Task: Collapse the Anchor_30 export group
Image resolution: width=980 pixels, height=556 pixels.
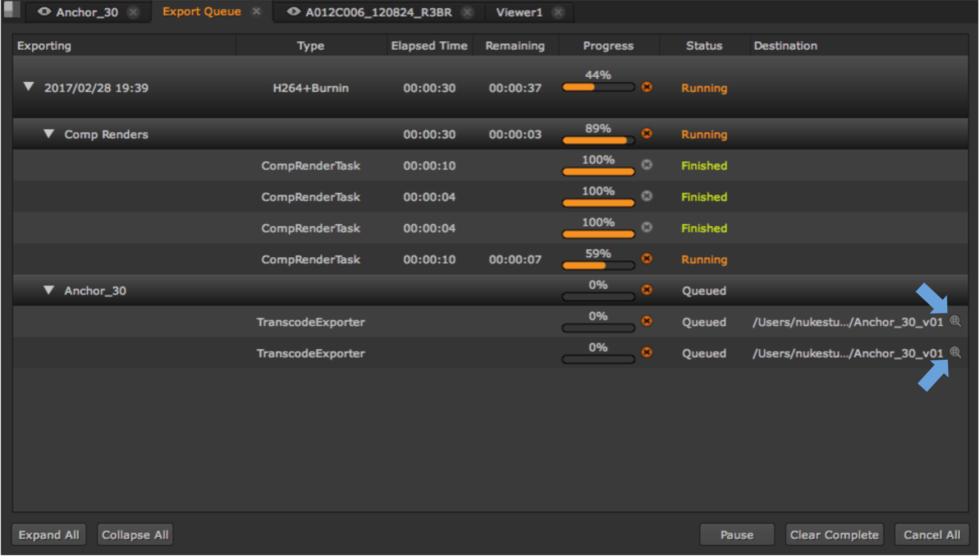Action: (49, 290)
